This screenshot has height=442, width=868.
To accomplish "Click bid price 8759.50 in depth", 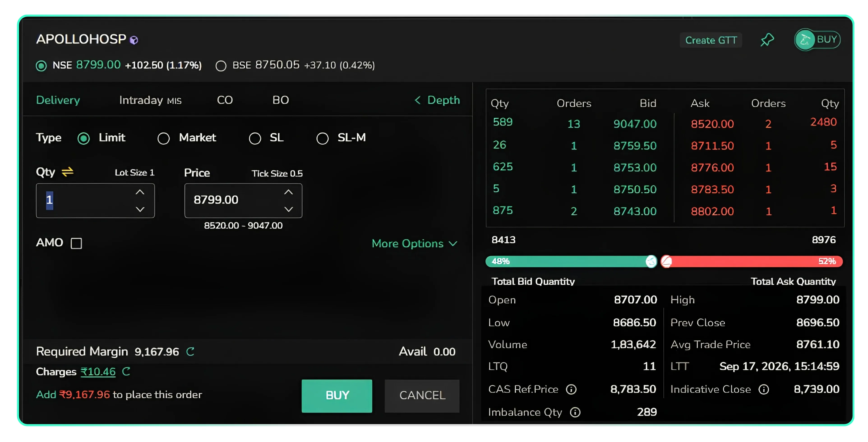I will pyautogui.click(x=635, y=146).
